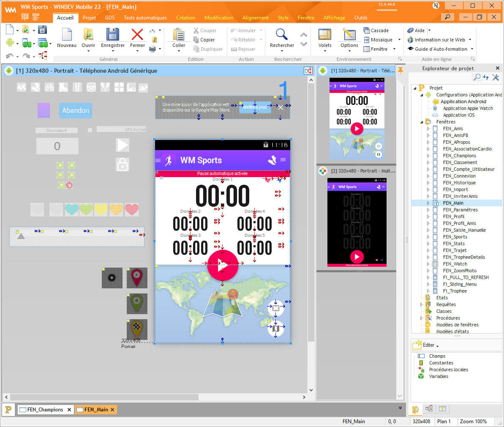Switch to the GDS ribbon tab
The image size is (504, 427).
click(109, 18)
